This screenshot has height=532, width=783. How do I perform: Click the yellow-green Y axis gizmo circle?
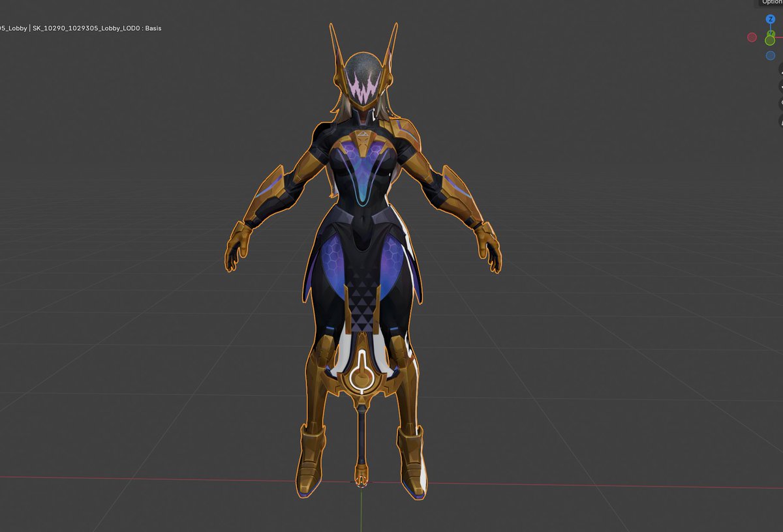tap(770, 40)
